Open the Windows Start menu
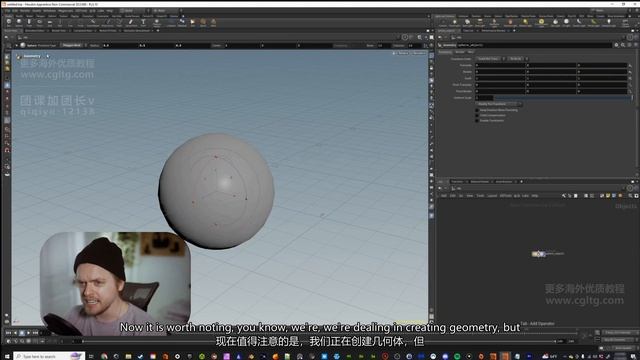 pos(7,356)
